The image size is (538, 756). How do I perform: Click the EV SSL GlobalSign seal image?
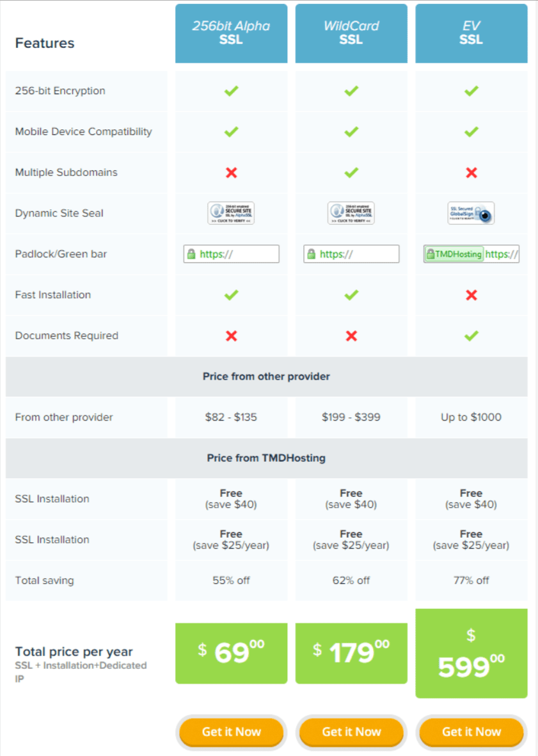471,213
